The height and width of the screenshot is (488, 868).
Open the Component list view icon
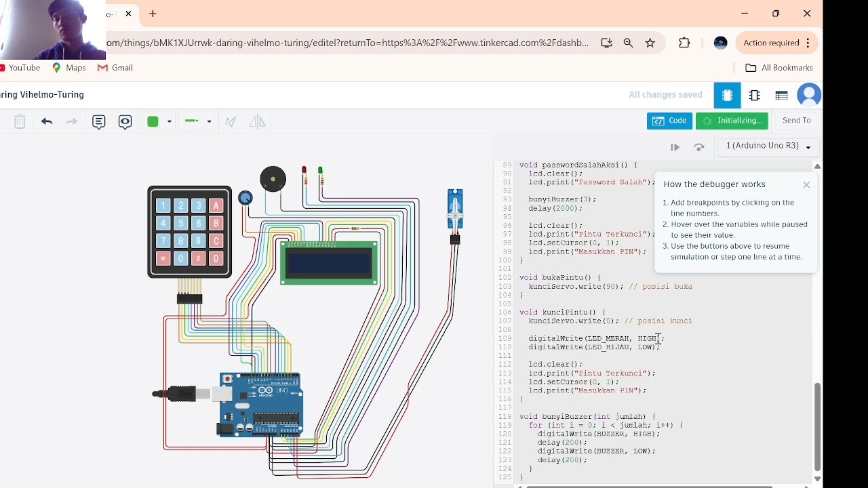tap(782, 96)
